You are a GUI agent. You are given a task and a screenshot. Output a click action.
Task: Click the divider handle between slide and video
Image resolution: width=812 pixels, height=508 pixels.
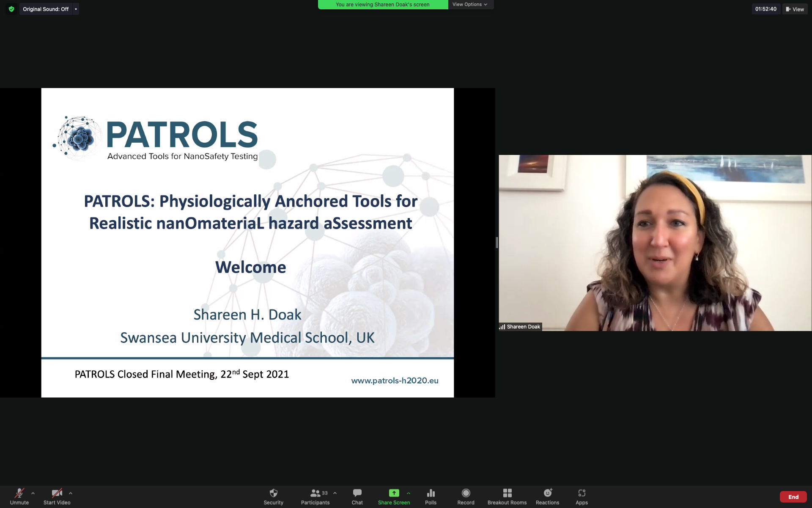tap(497, 243)
